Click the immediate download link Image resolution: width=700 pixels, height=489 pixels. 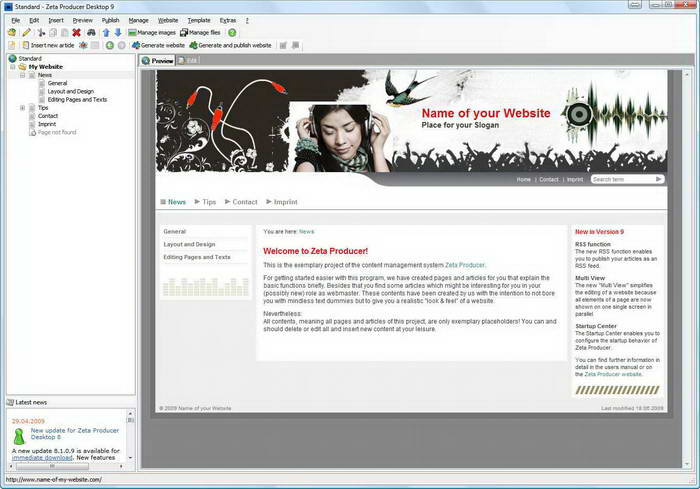point(42,458)
